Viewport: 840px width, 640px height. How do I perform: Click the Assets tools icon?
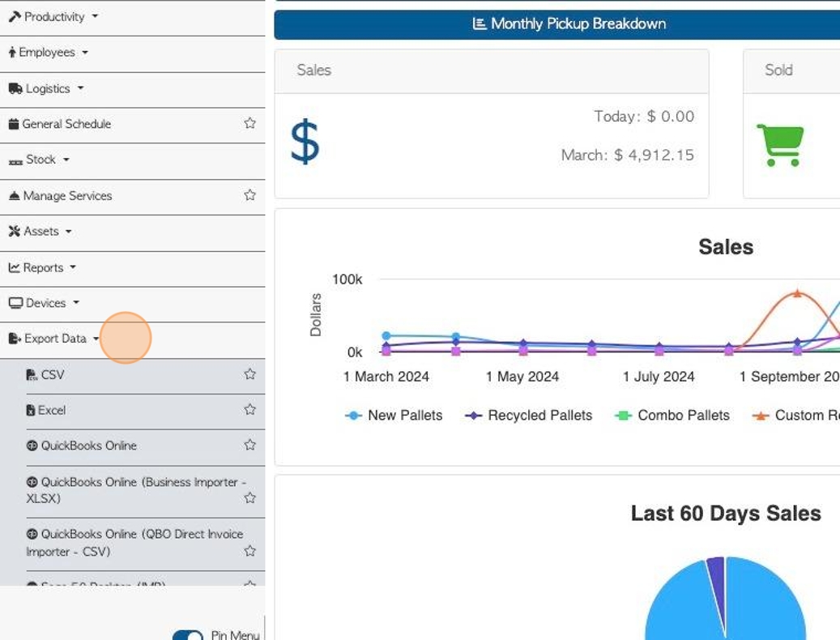[x=15, y=232]
